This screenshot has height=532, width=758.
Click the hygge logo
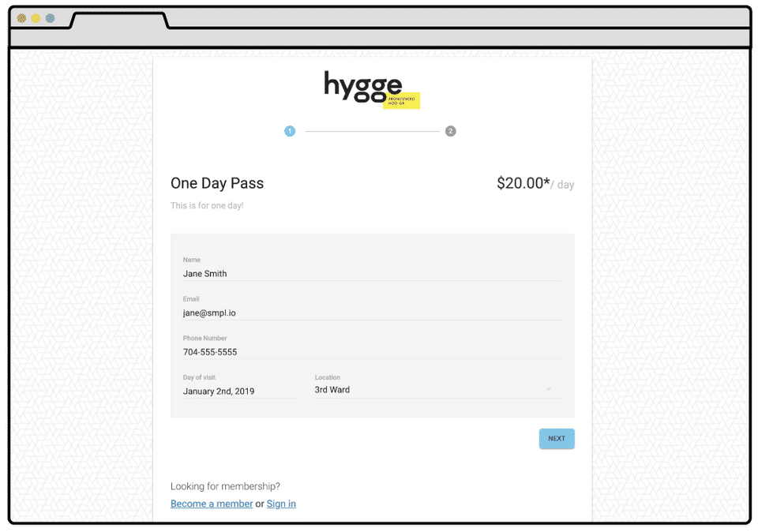coord(372,89)
